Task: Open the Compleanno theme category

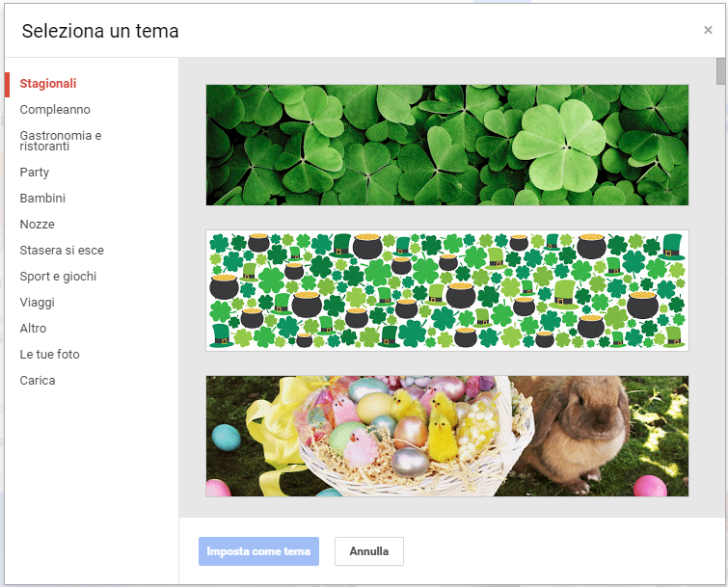Action: pyautogui.click(x=55, y=110)
